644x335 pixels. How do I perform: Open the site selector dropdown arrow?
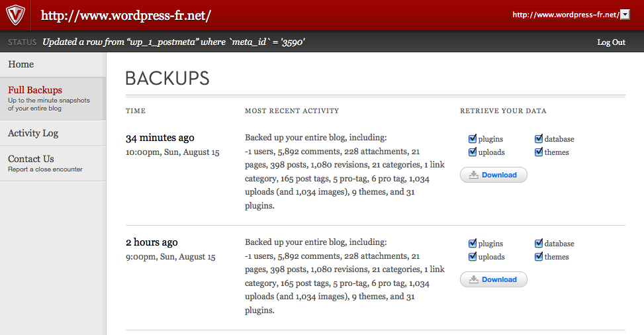click(x=624, y=15)
